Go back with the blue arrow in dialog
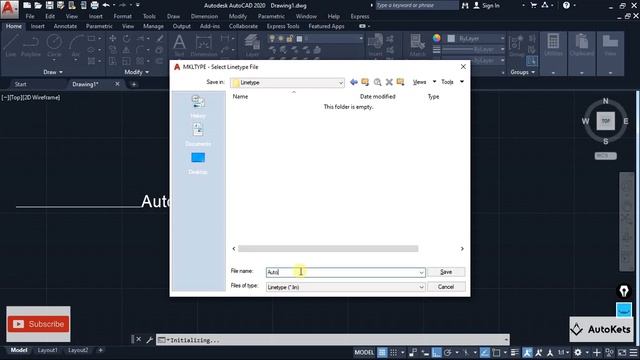 pos(354,82)
